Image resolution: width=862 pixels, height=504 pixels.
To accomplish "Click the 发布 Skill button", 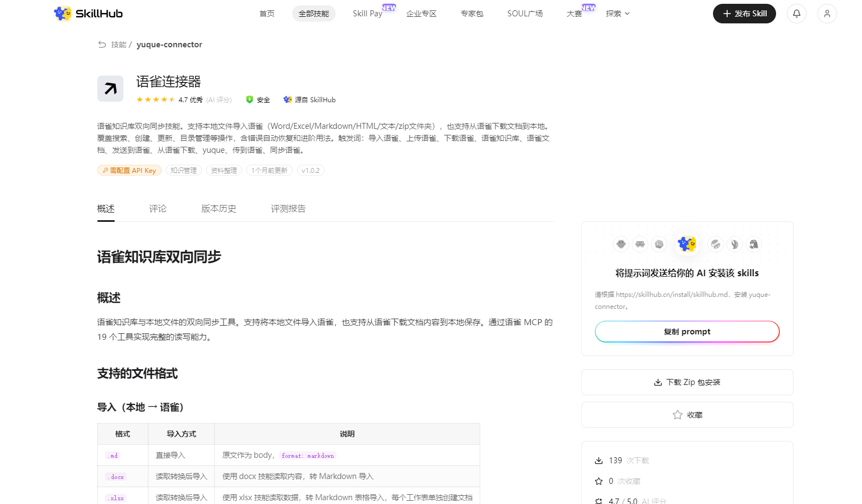I will [745, 14].
